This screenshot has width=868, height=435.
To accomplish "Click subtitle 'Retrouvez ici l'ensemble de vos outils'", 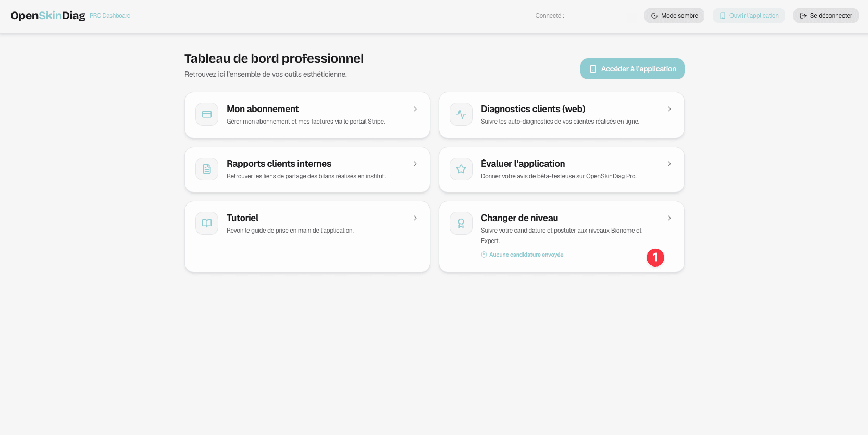I will coord(266,74).
